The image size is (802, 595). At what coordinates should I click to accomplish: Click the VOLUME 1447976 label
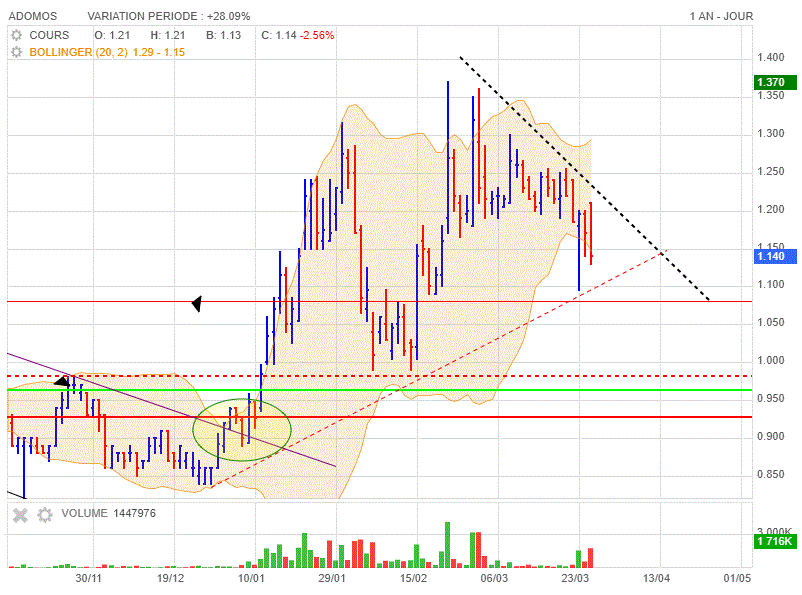pos(108,513)
